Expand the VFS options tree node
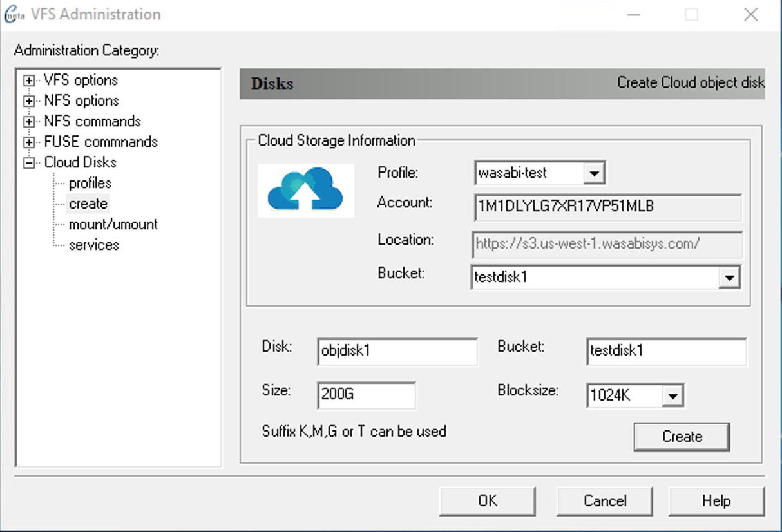 click(x=29, y=81)
